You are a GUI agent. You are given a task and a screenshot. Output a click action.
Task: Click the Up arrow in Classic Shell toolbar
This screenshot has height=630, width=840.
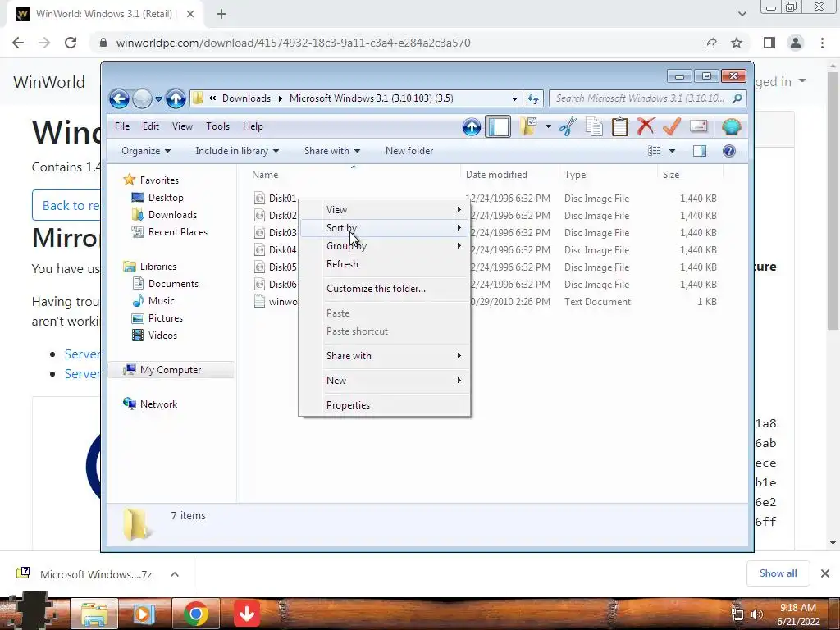(x=472, y=127)
